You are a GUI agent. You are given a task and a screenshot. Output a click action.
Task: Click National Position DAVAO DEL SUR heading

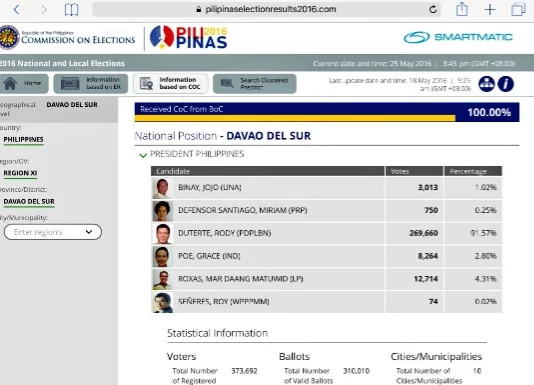coord(223,136)
